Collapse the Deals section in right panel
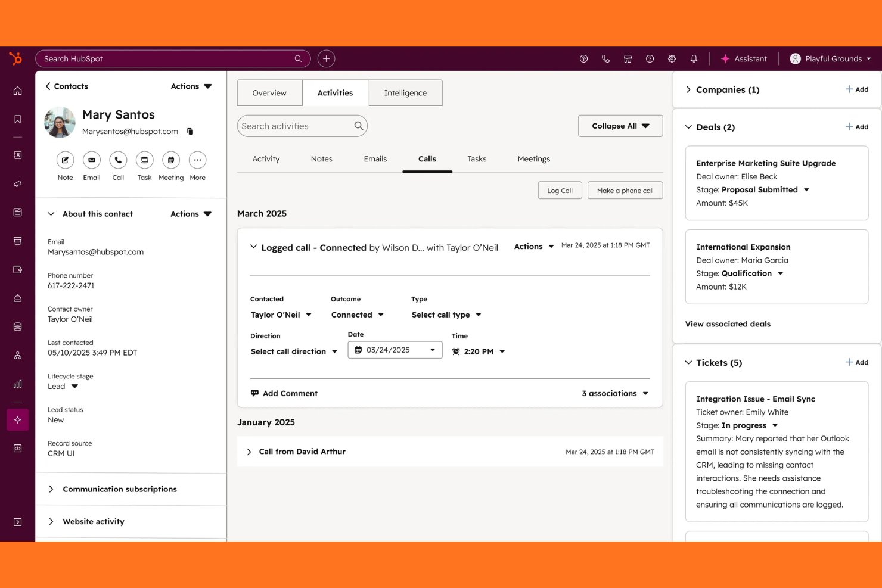 pos(688,127)
